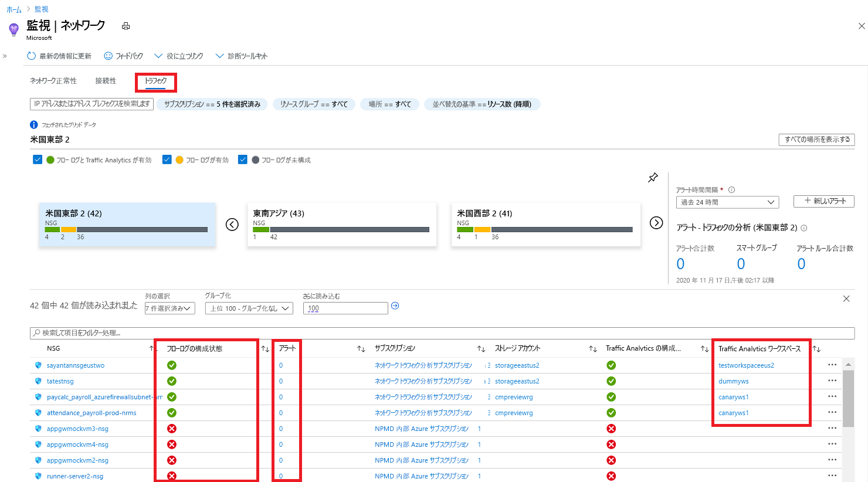868x482 pixels.
Task: Toggle フローログが有効 checkbox
Action: [x=167, y=159]
